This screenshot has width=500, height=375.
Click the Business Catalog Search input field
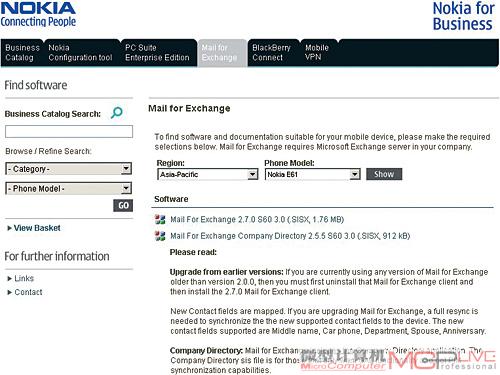69,131
